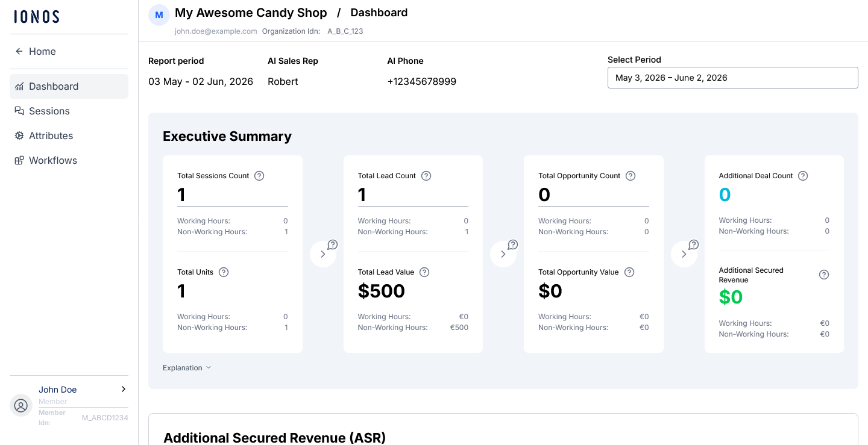This screenshot has width=868, height=445.
Task: Open help for Total Opportunity Count
Action: tap(631, 176)
